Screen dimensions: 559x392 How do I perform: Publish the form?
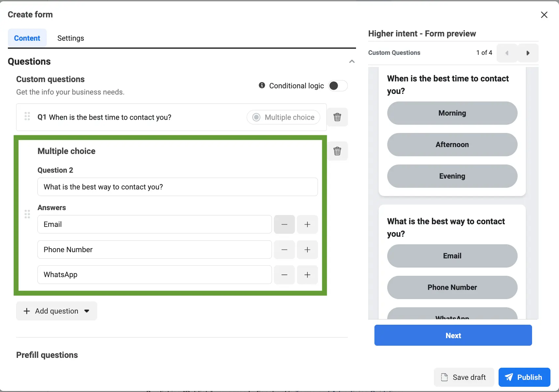[x=524, y=377]
